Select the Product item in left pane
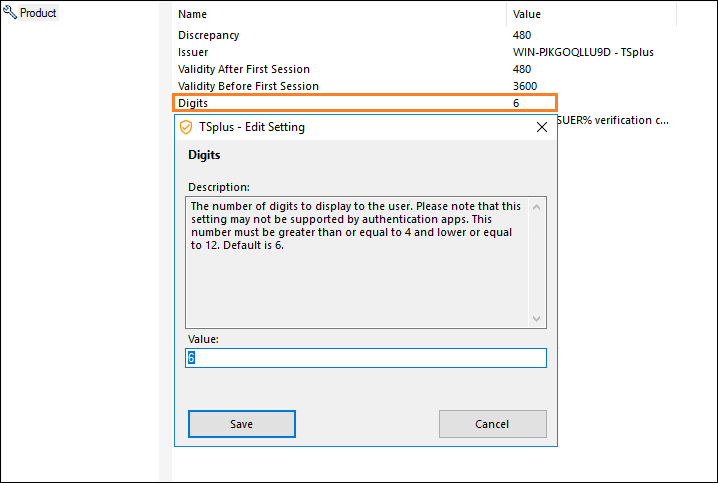Image resolution: width=718 pixels, height=483 pixels. coord(38,13)
